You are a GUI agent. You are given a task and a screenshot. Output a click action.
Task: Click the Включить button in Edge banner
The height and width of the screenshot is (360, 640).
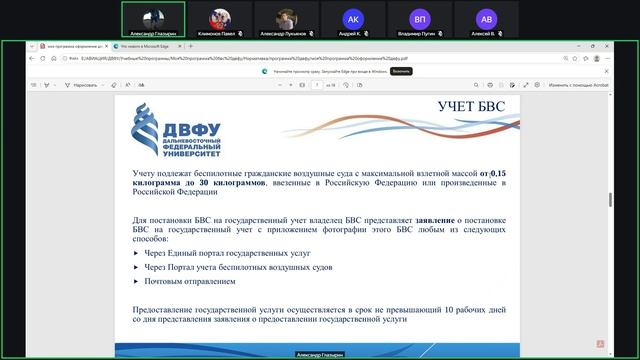(401, 71)
